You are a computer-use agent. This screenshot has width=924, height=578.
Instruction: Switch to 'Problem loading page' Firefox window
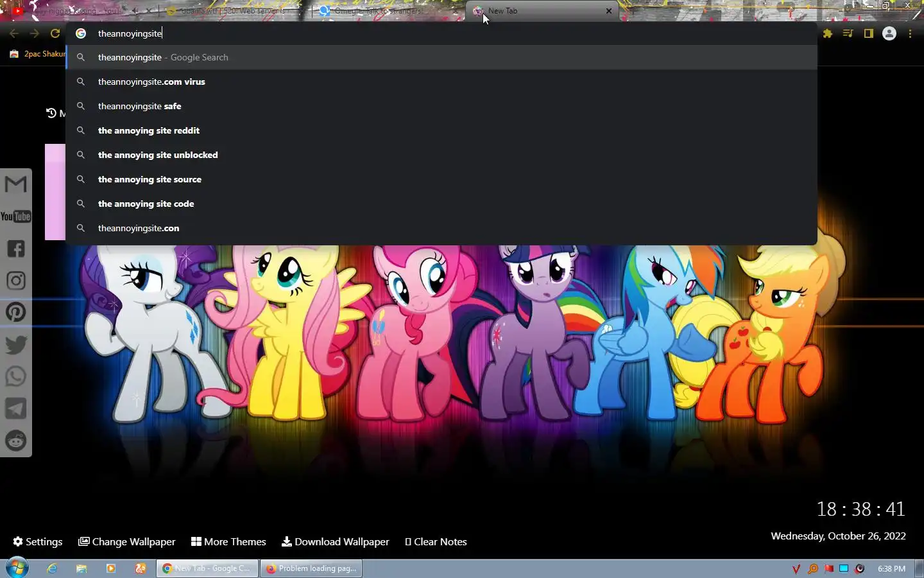[x=311, y=568]
